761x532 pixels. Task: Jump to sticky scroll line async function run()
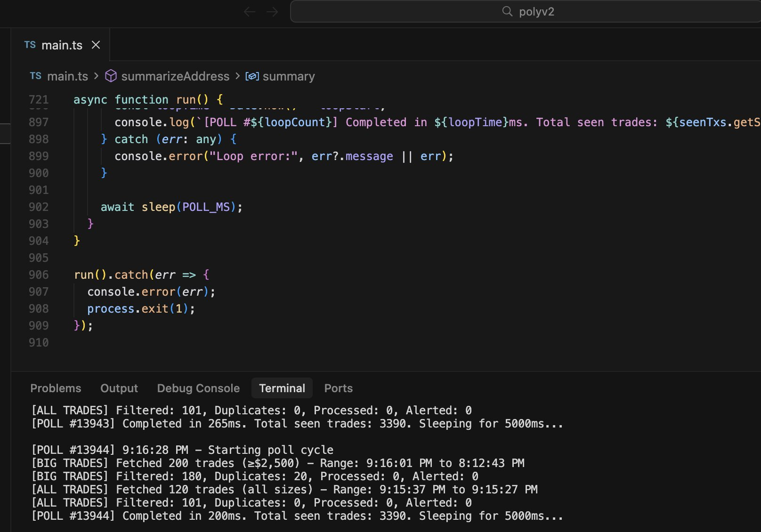148,99
